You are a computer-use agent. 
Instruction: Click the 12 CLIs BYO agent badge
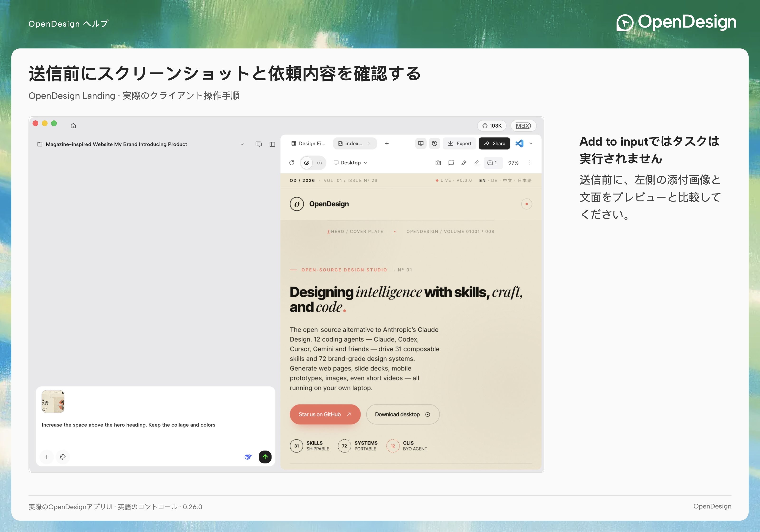(x=407, y=446)
